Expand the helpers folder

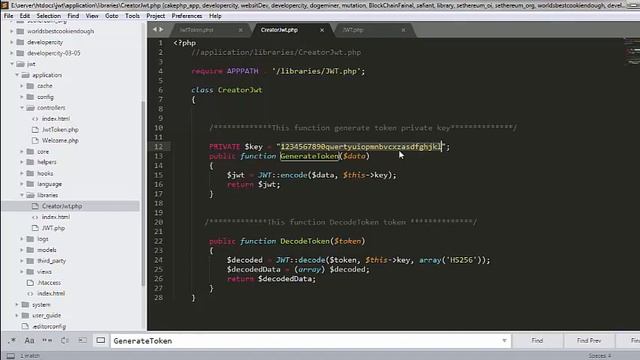pos(22,162)
